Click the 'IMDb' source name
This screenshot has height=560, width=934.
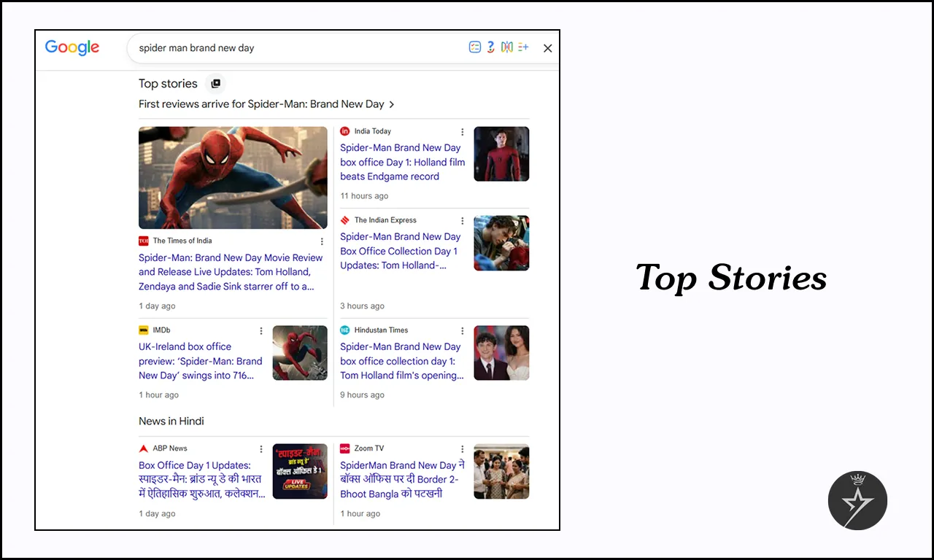161,330
